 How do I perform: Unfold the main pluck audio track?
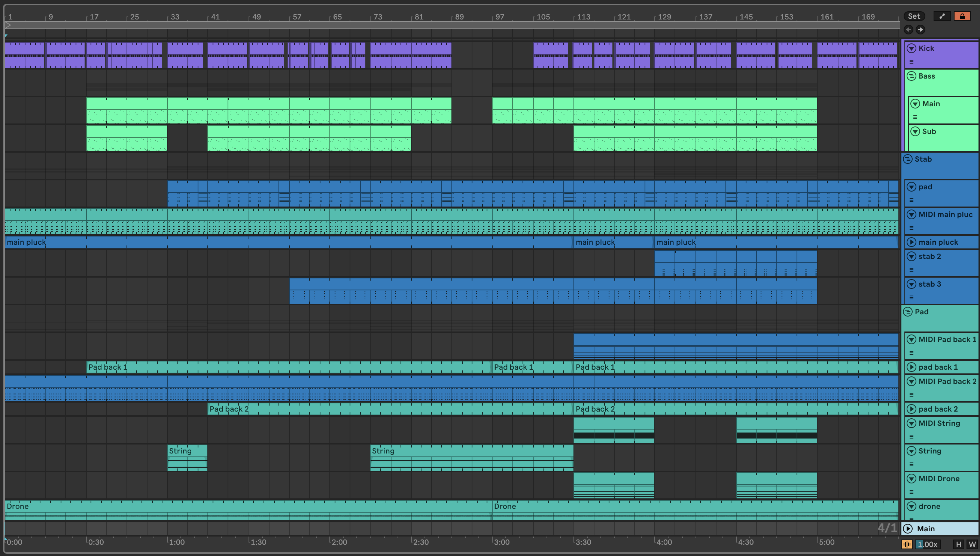[911, 242]
